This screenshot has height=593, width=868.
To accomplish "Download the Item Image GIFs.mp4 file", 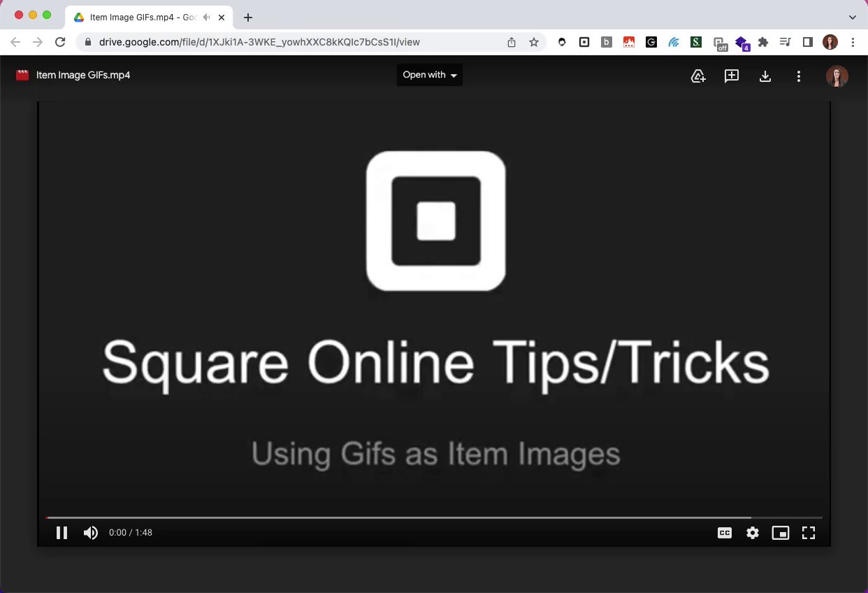I will pos(765,76).
